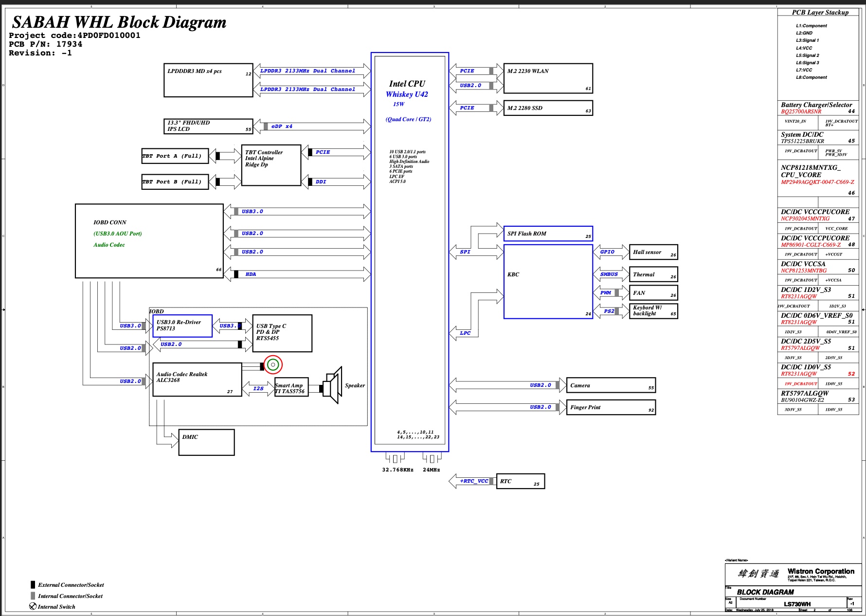Viewport: 866px width, 616px height.
Task: Click the green (USB3.0 AOU Port) text
Action: coord(118,234)
